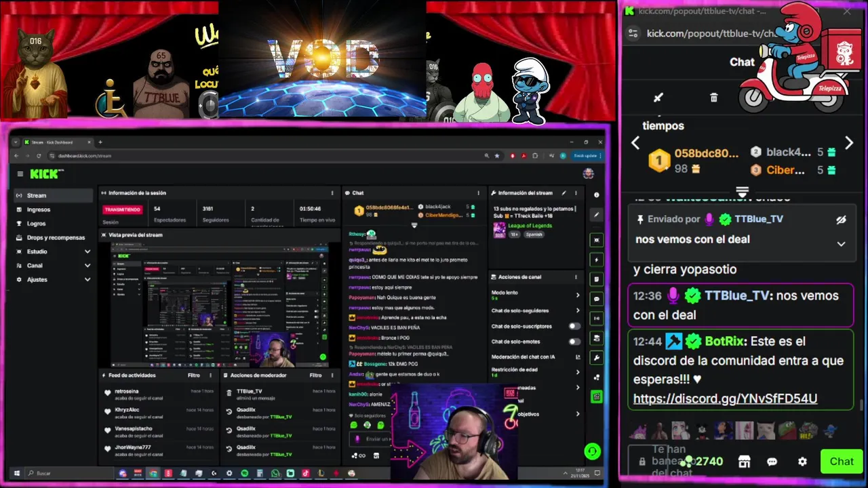Open Modo lento settings
Image resolution: width=868 pixels, height=488 pixels.
tap(536, 295)
